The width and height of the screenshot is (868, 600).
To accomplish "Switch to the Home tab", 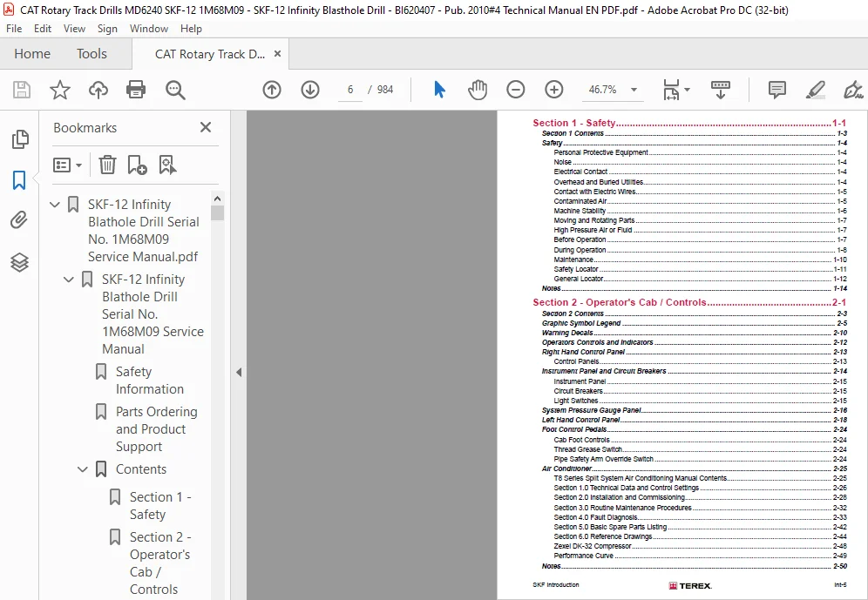I will point(32,54).
